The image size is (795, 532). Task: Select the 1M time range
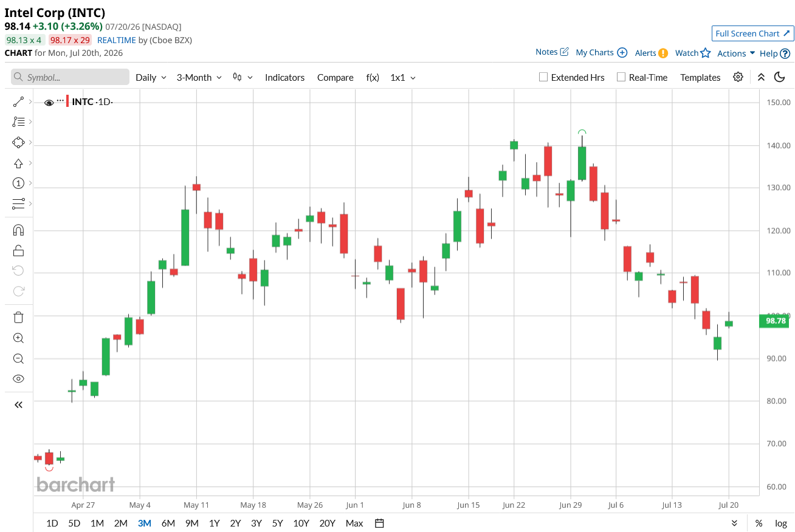(97, 523)
